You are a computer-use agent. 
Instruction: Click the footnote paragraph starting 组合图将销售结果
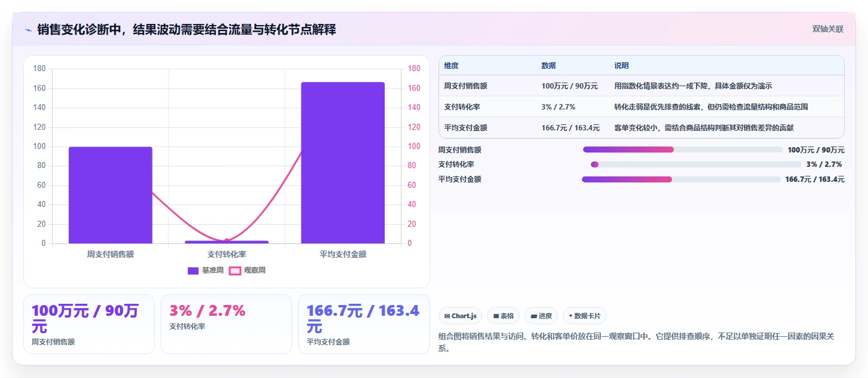click(x=636, y=342)
